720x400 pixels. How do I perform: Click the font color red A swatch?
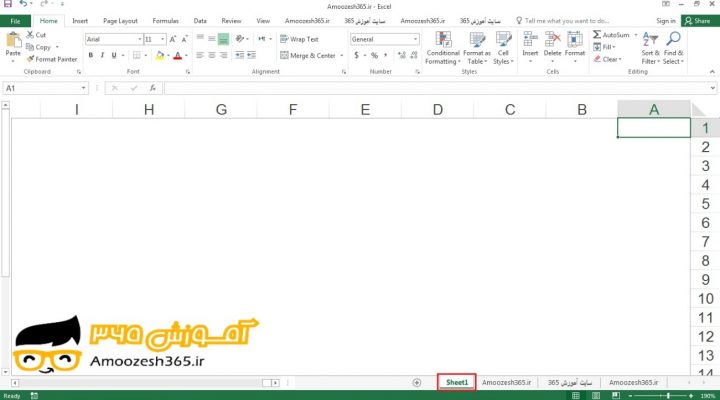coord(178,56)
